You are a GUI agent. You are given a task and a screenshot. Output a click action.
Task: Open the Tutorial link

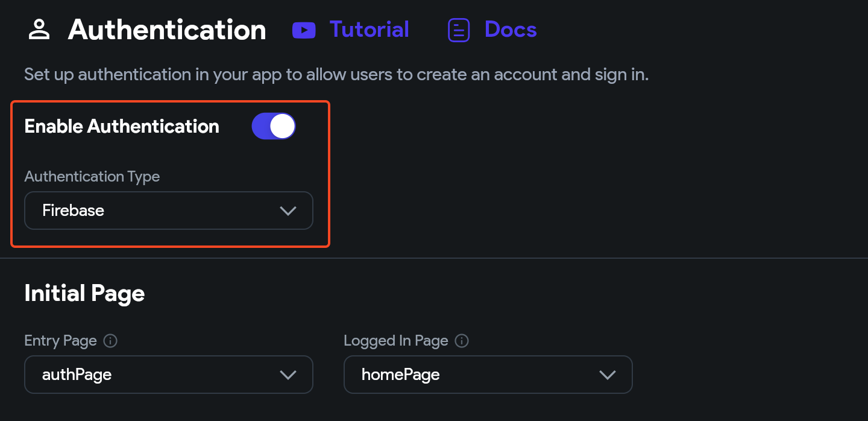pos(370,30)
